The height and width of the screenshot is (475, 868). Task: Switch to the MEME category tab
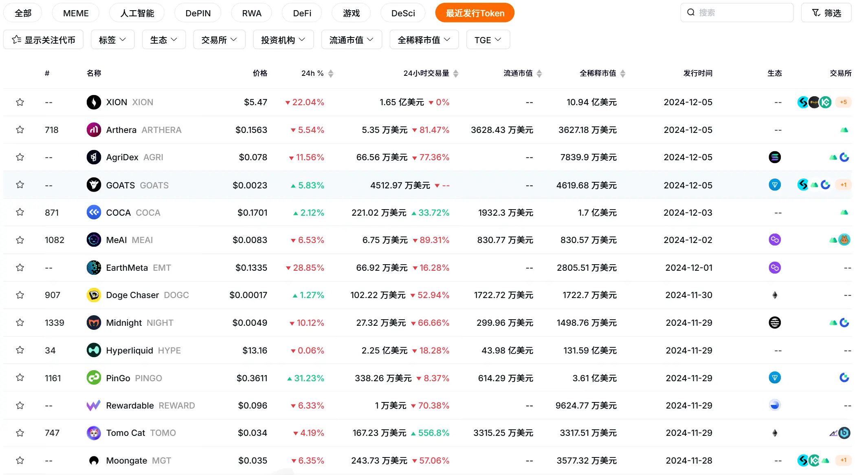click(75, 12)
